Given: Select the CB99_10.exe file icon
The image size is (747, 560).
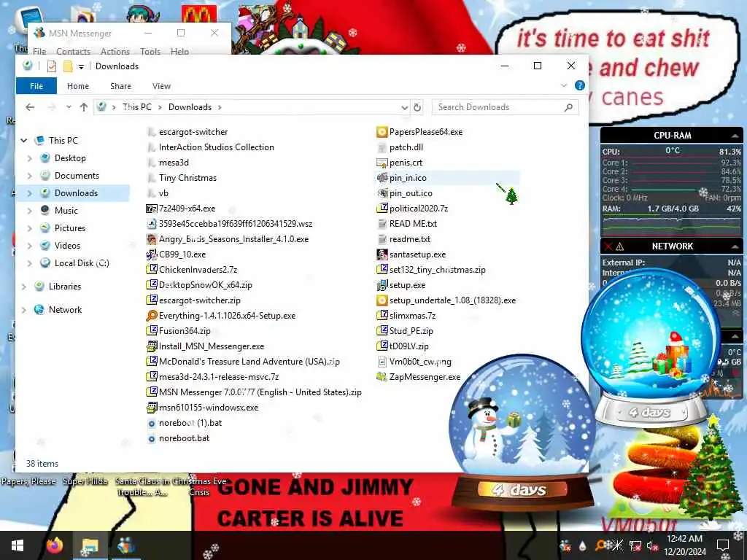Looking at the screenshot, I should click(151, 254).
